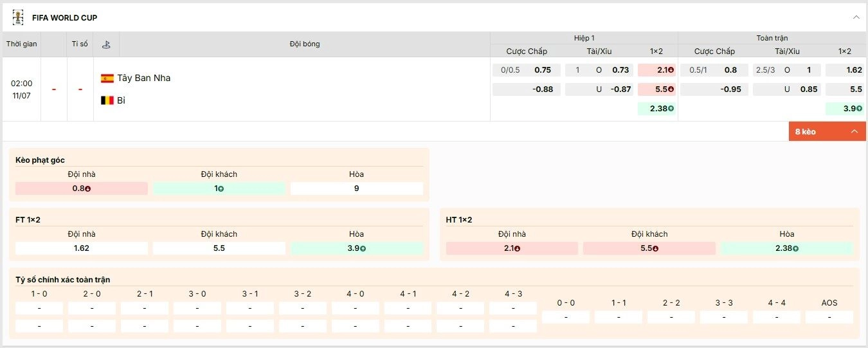Collapse the orange 8 kèo expander
This screenshot has height=348, width=868.
click(827, 131)
